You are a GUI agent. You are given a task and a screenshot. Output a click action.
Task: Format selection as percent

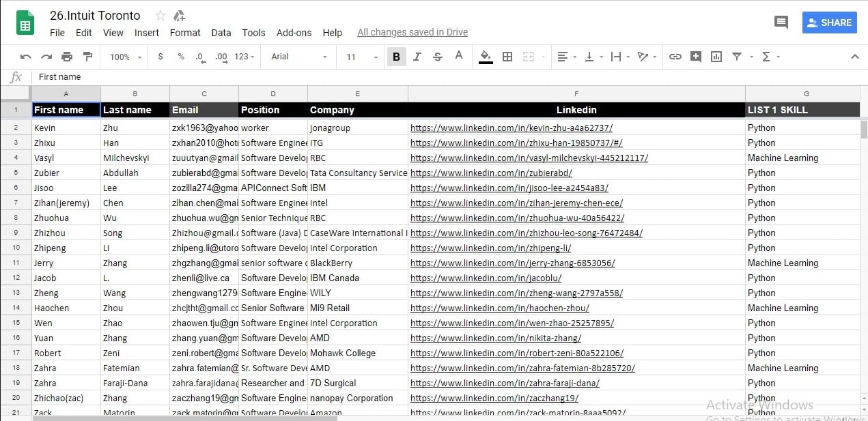click(x=180, y=57)
